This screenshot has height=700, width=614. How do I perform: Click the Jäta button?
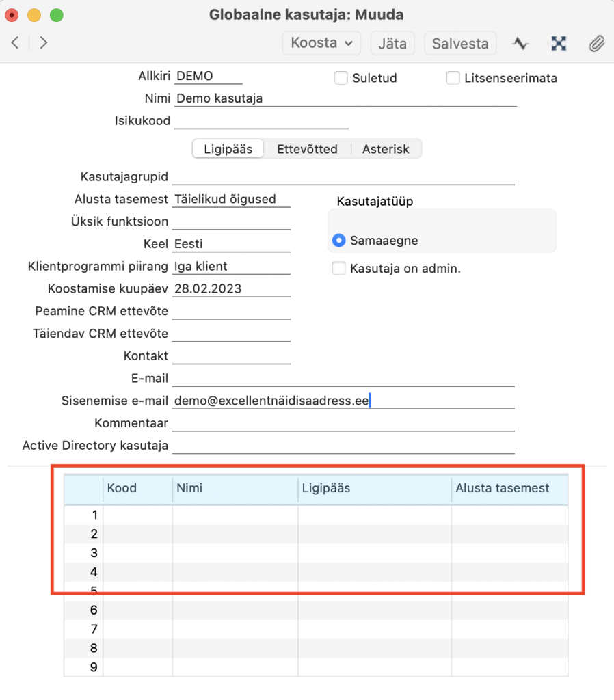point(392,44)
